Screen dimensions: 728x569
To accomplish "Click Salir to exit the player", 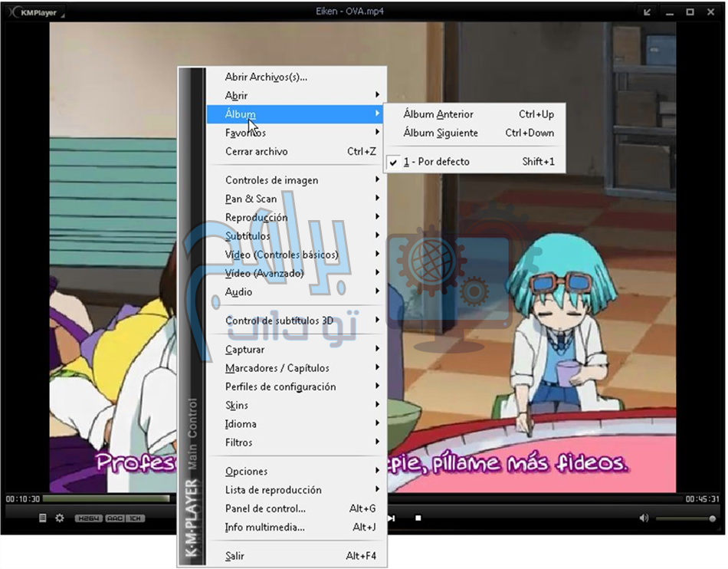I will coord(234,556).
